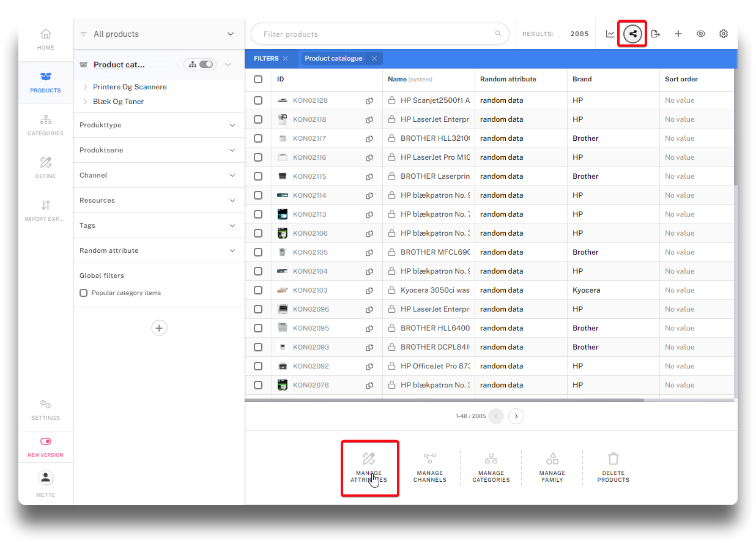Screen dimensions: 756x543
Task: Click the plus icon to add product
Action: coord(678,34)
